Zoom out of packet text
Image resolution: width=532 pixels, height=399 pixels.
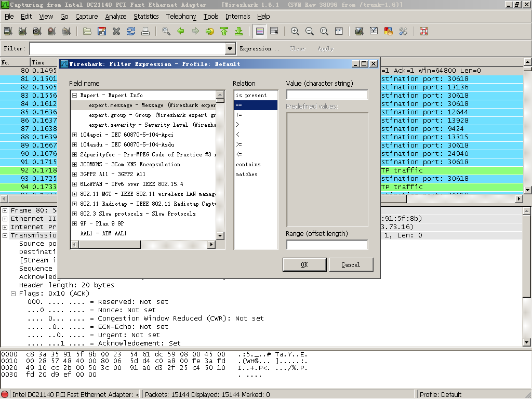pyautogui.click(x=310, y=32)
